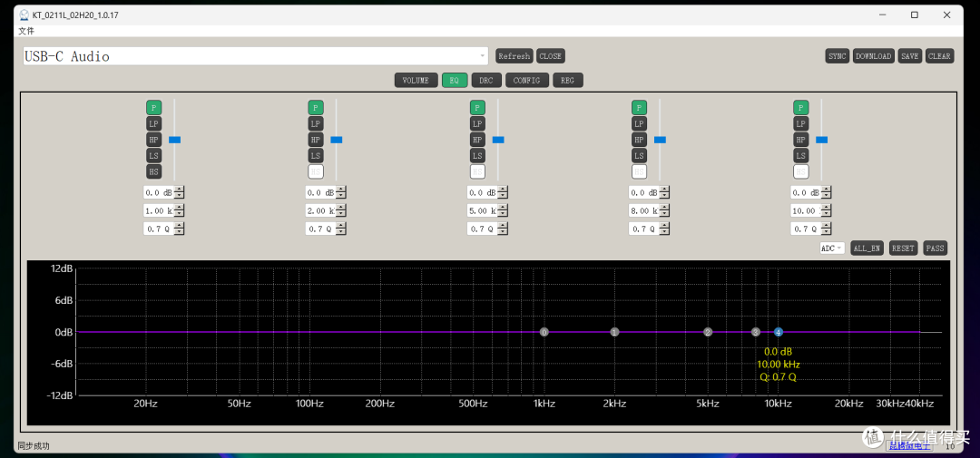
Task: Click the 5.00 k frequency field
Action: pos(483,210)
